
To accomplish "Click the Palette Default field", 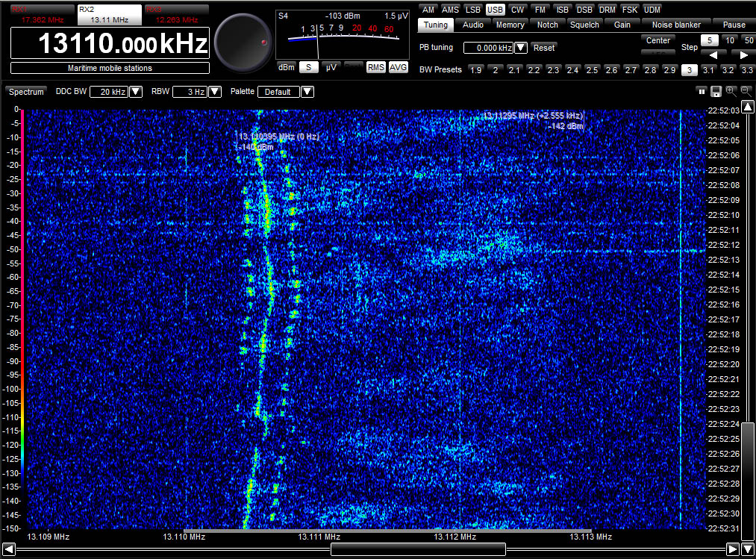I will (278, 92).
